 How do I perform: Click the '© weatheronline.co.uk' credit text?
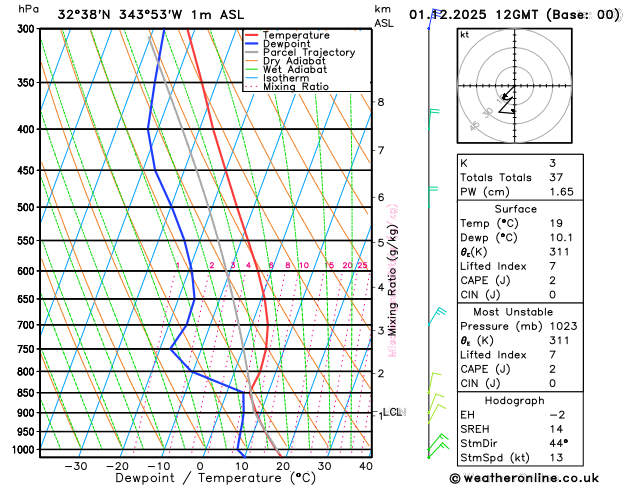(x=524, y=478)
